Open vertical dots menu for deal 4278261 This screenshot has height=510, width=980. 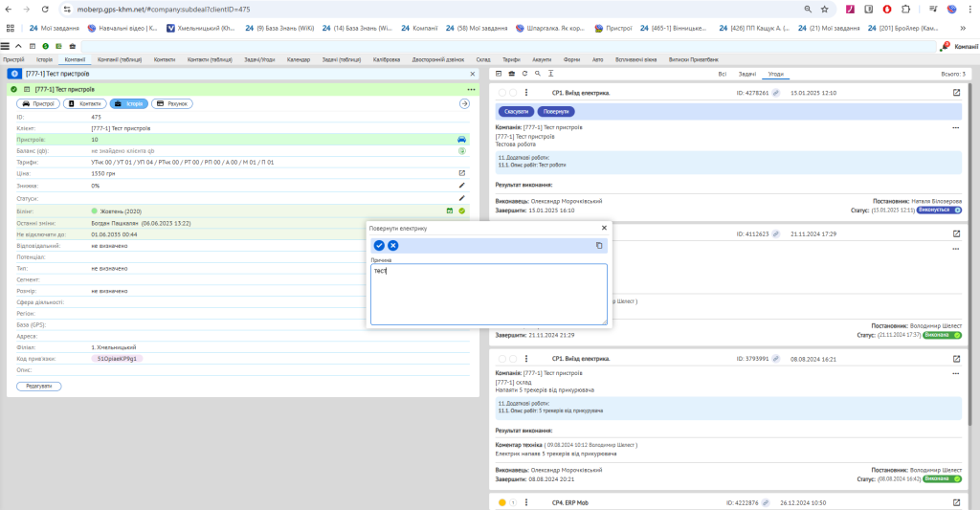(526, 93)
